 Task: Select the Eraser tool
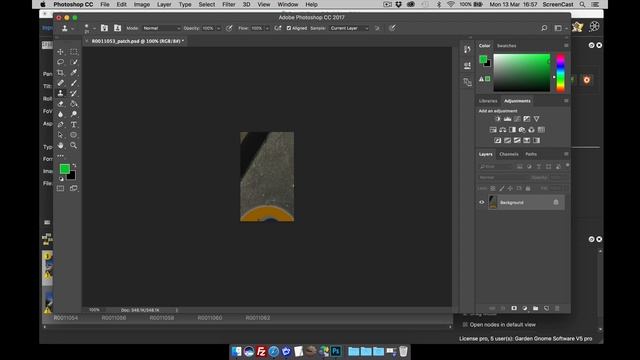point(60,104)
